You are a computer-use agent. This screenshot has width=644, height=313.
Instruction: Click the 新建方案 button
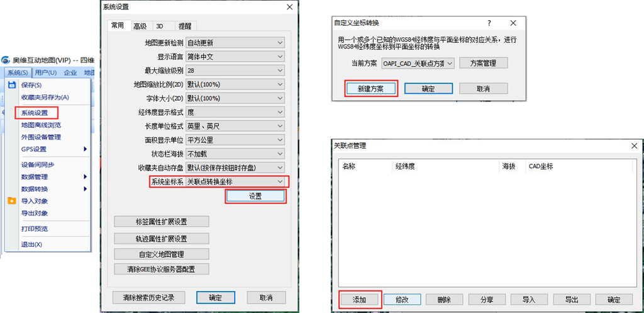pyautogui.click(x=371, y=88)
